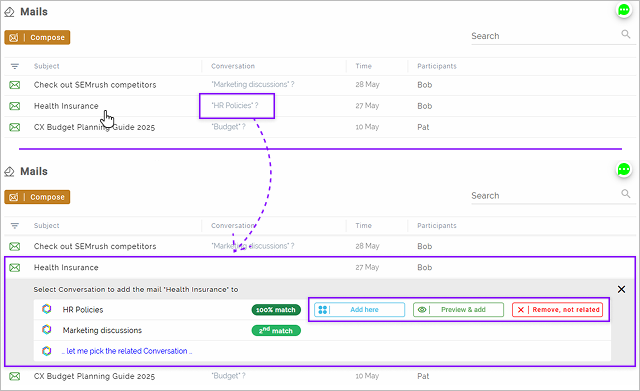Click Remove, not related button
This screenshot has width=640, height=391.
click(x=557, y=310)
